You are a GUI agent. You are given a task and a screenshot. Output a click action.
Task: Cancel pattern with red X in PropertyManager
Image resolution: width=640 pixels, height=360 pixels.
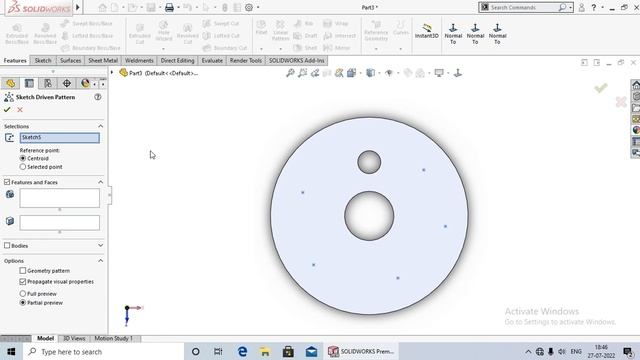click(x=20, y=110)
